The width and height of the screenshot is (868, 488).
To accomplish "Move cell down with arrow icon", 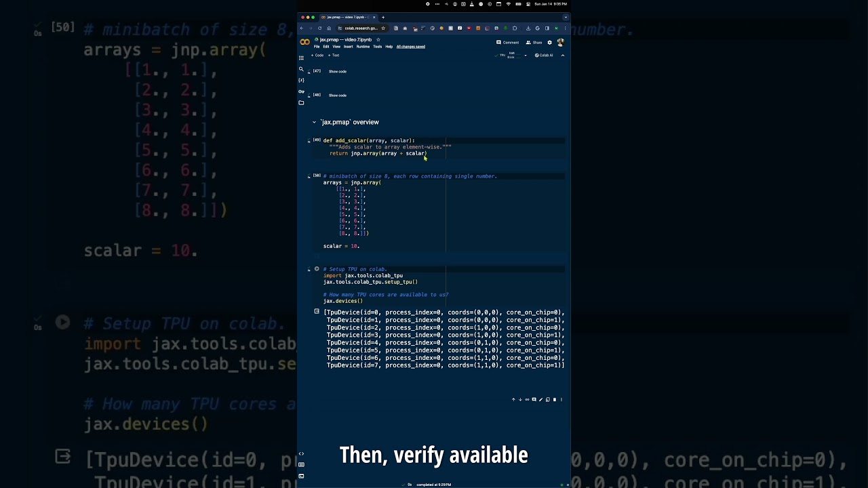I will (520, 400).
